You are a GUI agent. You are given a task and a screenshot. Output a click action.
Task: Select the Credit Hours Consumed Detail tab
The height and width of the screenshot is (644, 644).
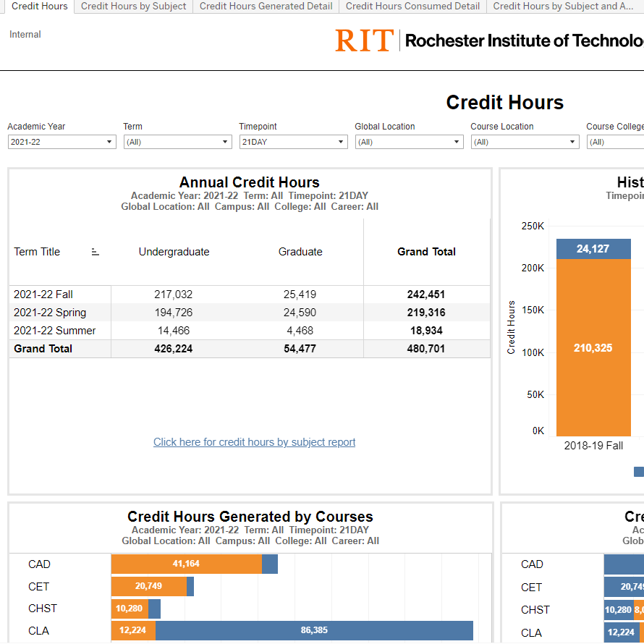[x=412, y=7]
